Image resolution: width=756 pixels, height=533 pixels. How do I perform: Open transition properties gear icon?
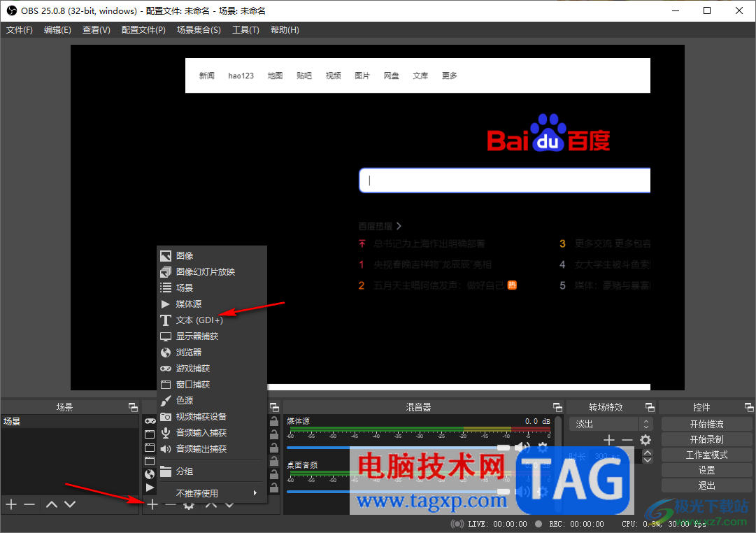(645, 440)
